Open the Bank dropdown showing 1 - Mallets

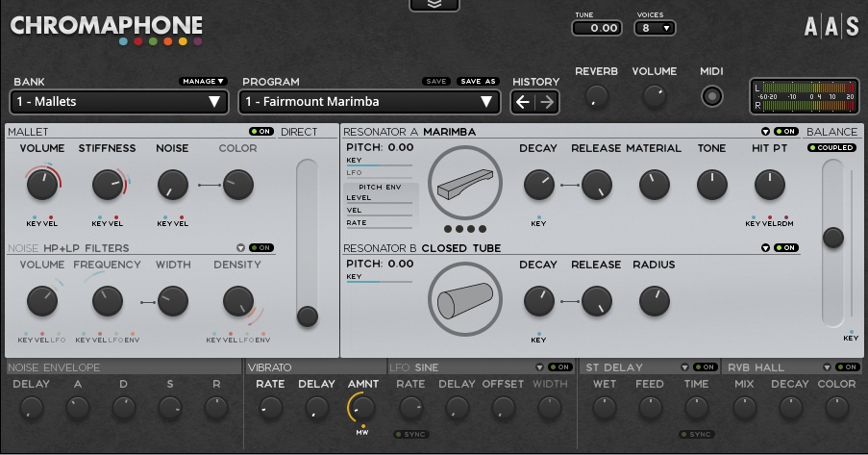click(x=119, y=102)
